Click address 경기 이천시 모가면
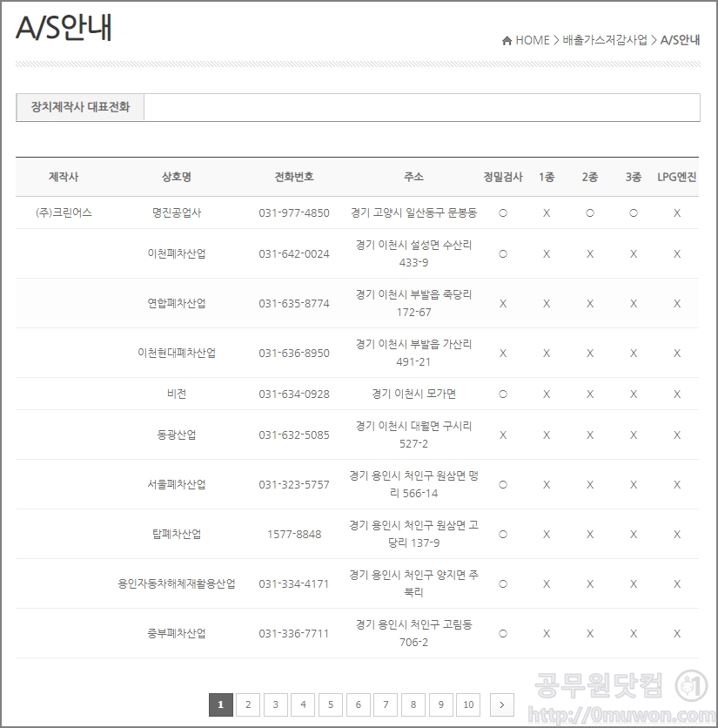Screen dimensions: 718x728 coord(413,394)
